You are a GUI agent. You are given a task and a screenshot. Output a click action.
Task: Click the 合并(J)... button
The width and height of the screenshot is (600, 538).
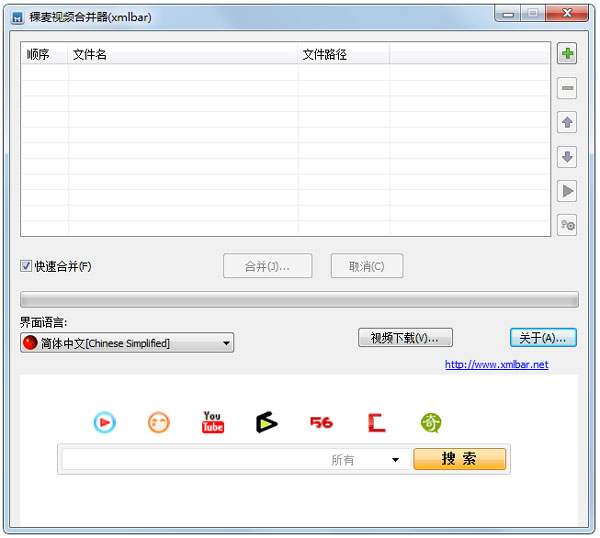pos(267,266)
